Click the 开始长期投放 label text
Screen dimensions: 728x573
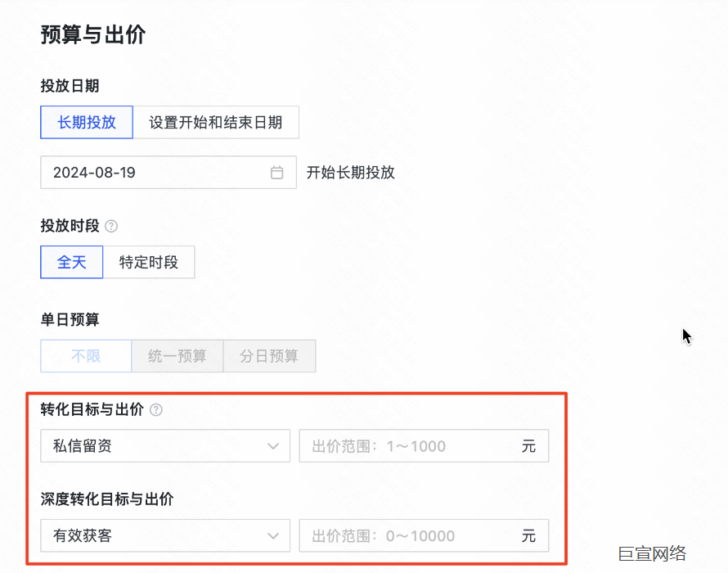pyautogui.click(x=351, y=173)
